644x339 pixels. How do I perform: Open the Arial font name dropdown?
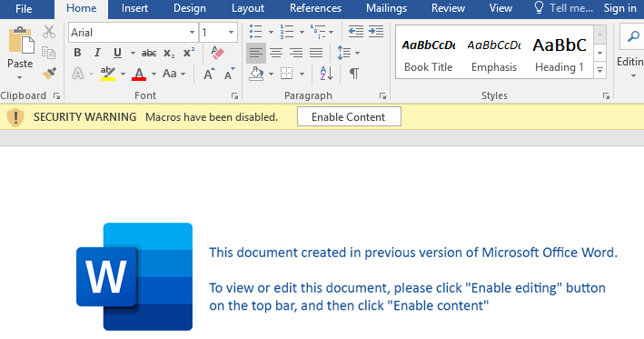192,33
